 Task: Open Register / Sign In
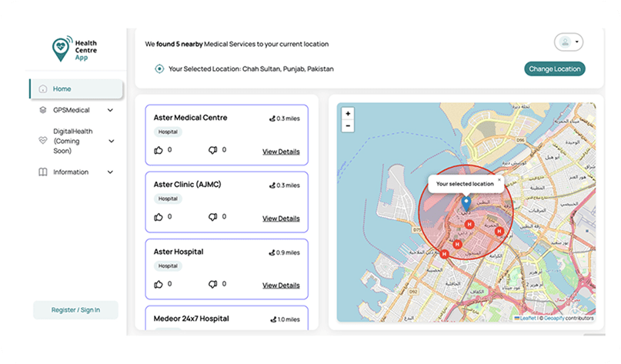[75, 310]
